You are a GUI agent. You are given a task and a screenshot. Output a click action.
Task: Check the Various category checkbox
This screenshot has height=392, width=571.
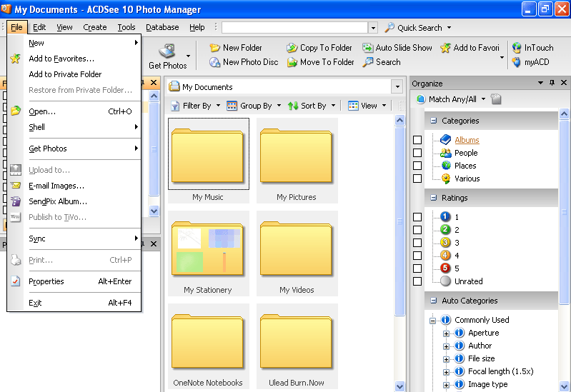coord(417,179)
